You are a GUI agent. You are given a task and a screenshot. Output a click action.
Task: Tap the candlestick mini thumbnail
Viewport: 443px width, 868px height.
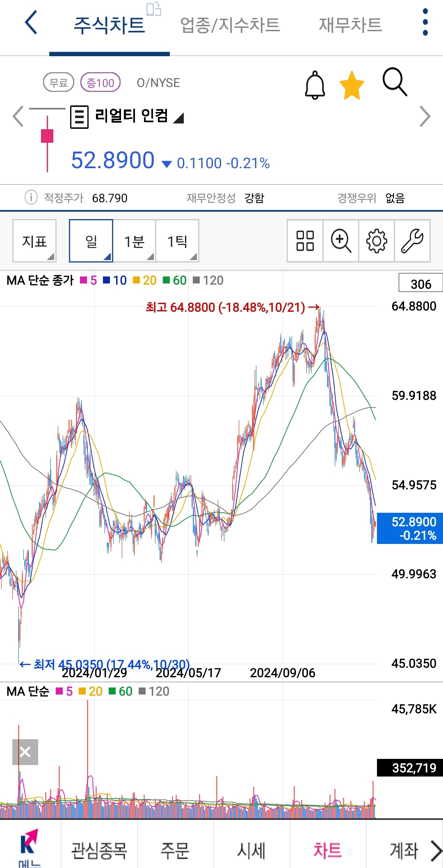click(47, 139)
